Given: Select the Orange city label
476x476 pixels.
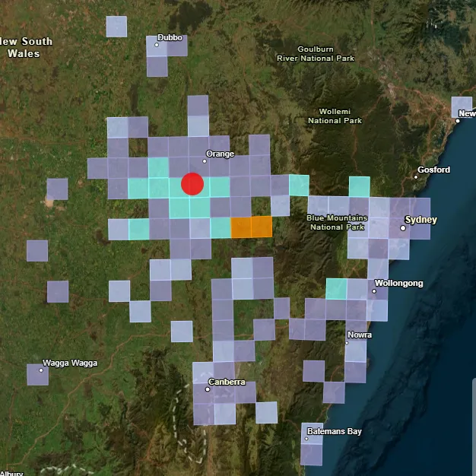Looking at the screenshot, I should pyautogui.click(x=220, y=154).
